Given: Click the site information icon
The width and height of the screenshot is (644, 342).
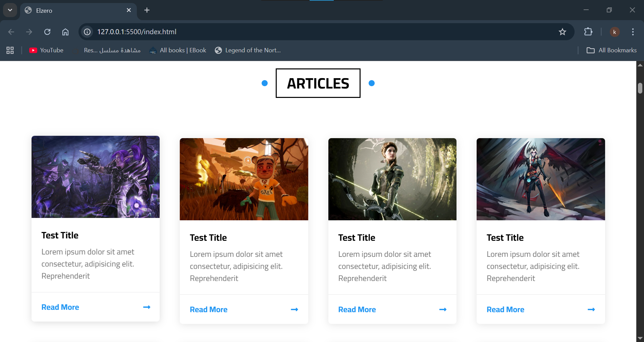Looking at the screenshot, I should [x=87, y=32].
